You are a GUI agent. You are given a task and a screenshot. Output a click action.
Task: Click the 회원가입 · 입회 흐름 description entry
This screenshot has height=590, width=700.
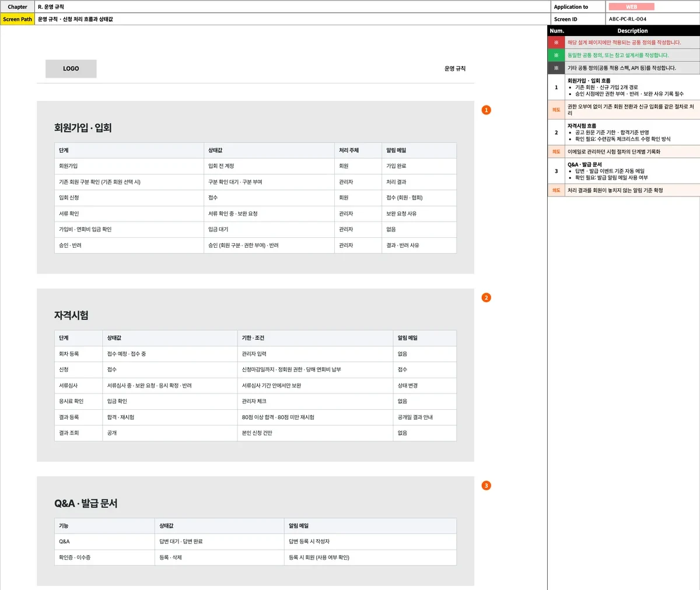[x=633, y=87]
